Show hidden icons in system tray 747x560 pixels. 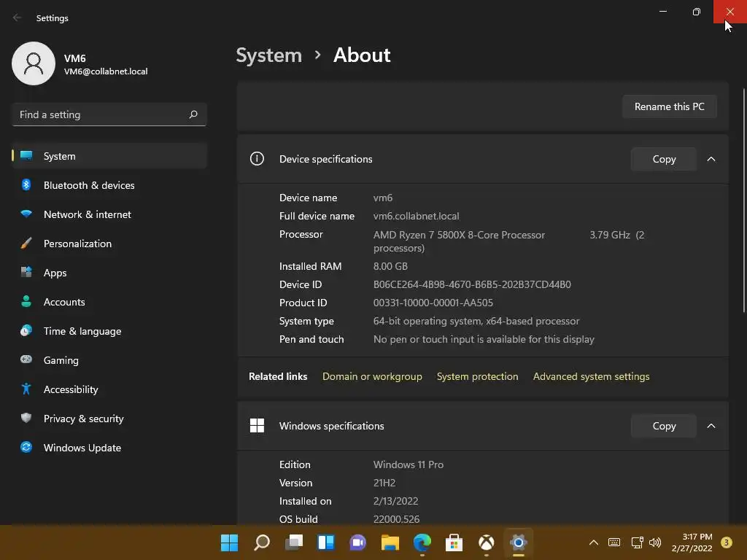(x=594, y=542)
